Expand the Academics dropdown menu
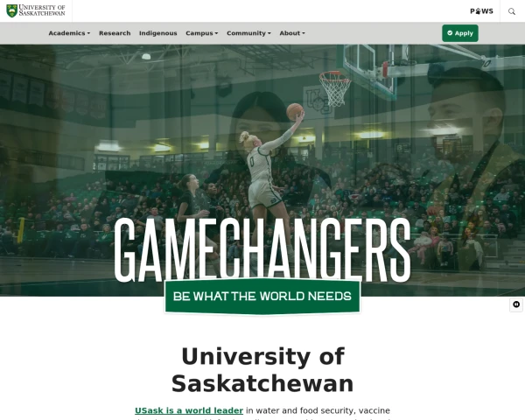 [69, 33]
